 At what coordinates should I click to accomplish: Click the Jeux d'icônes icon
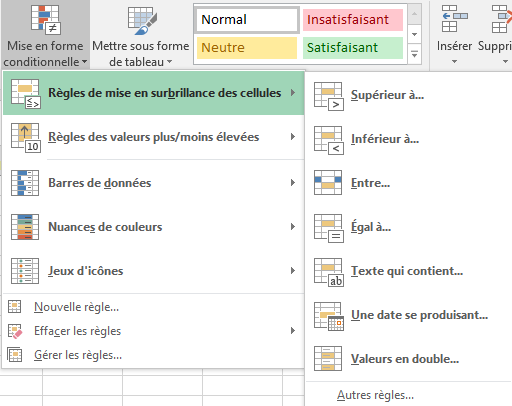click(25, 271)
